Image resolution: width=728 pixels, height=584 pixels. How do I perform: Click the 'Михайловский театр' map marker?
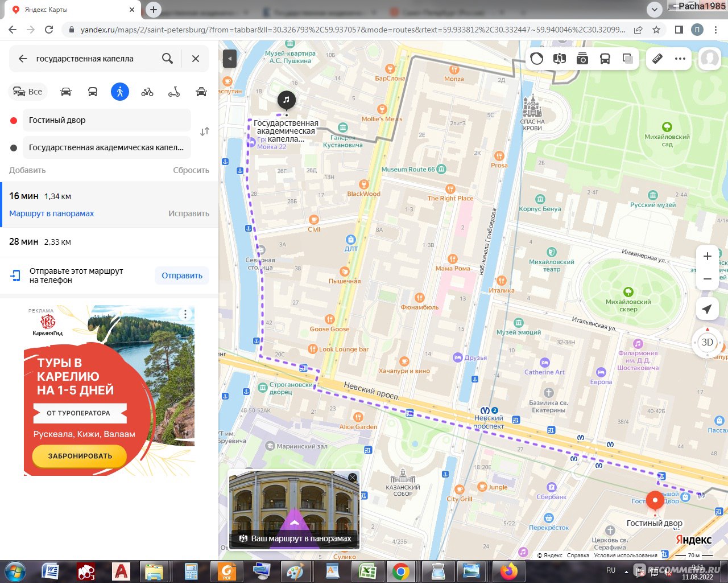551,252
